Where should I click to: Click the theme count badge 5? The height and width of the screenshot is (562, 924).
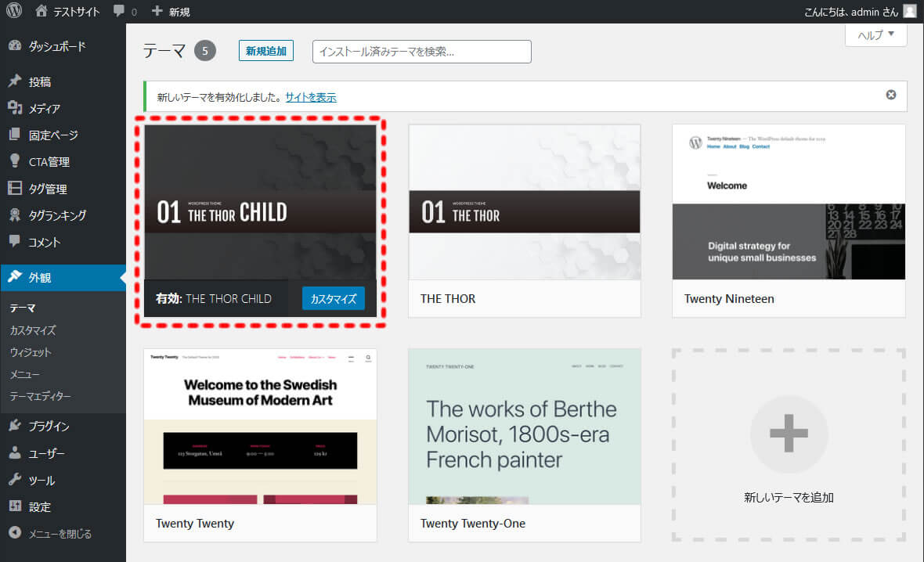coord(205,51)
